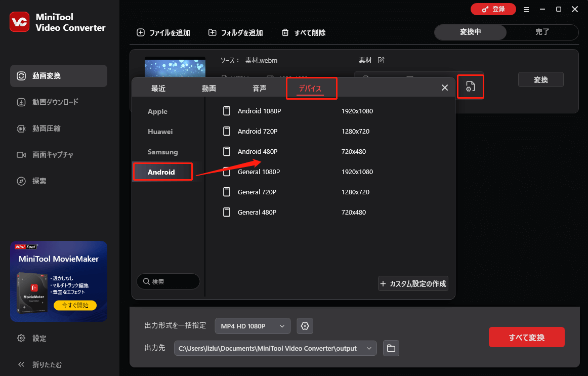Expand the output path dropdown
588x376 pixels.
pos(369,348)
